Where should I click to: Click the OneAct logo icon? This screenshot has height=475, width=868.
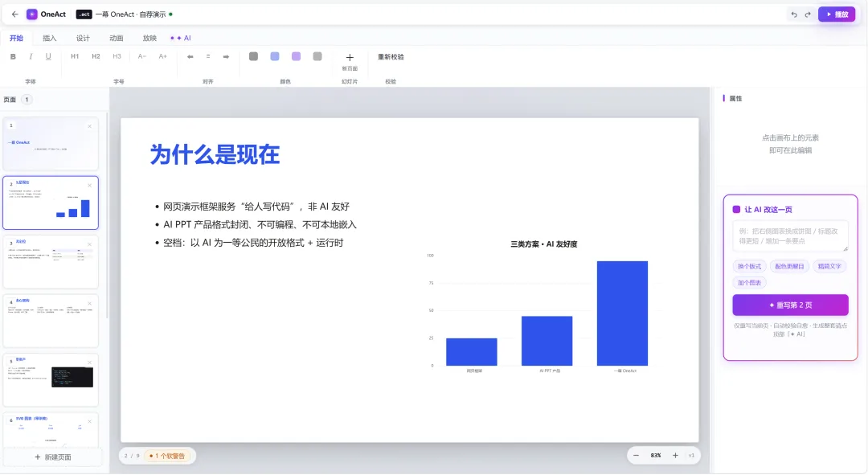click(32, 14)
